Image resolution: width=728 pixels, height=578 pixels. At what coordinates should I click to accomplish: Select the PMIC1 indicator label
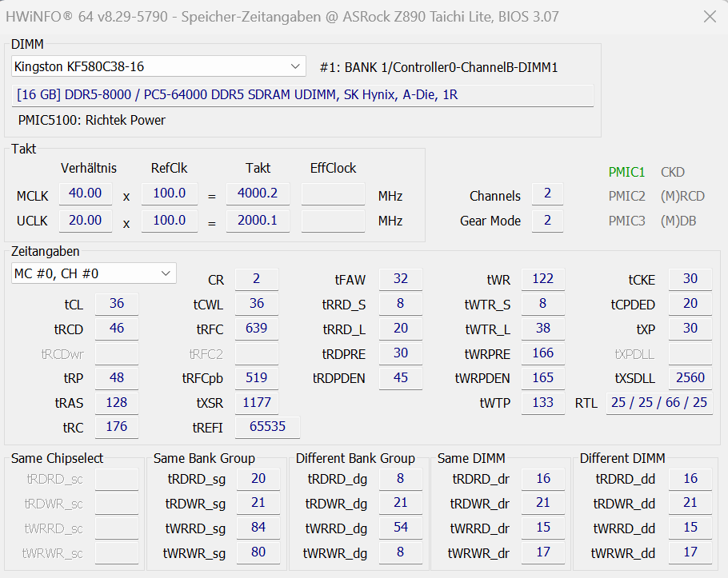(x=626, y=172)
